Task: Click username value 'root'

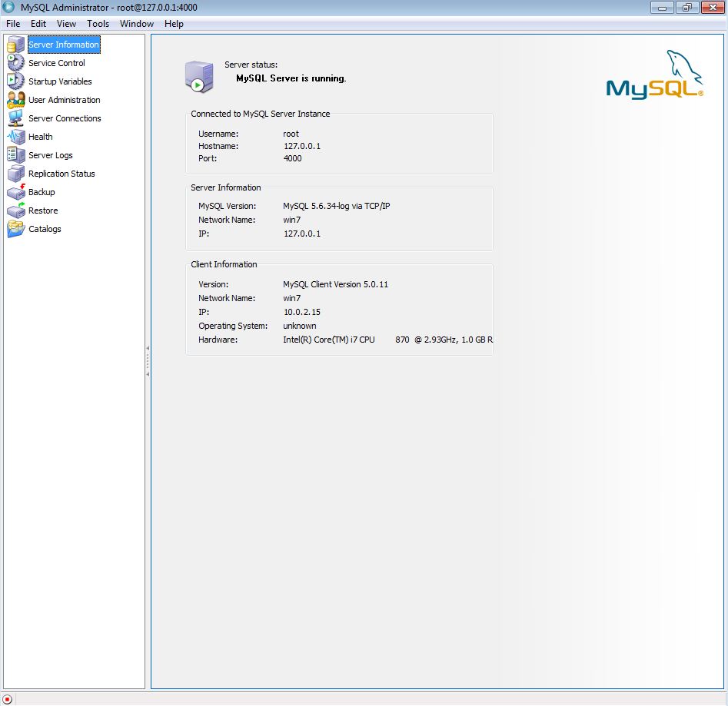Action: pos(291,134)
